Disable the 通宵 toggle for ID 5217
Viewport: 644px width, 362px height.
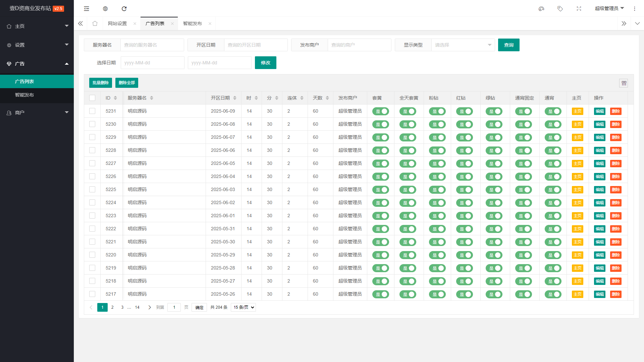pyautogui.click(x=553, y=294)
